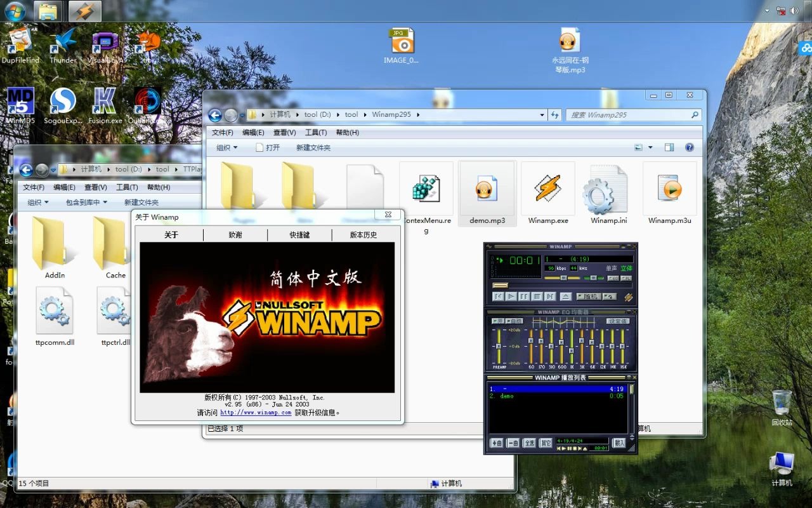Switch to the 快捷键 shortcuts tab

click(x=299, y=235)
